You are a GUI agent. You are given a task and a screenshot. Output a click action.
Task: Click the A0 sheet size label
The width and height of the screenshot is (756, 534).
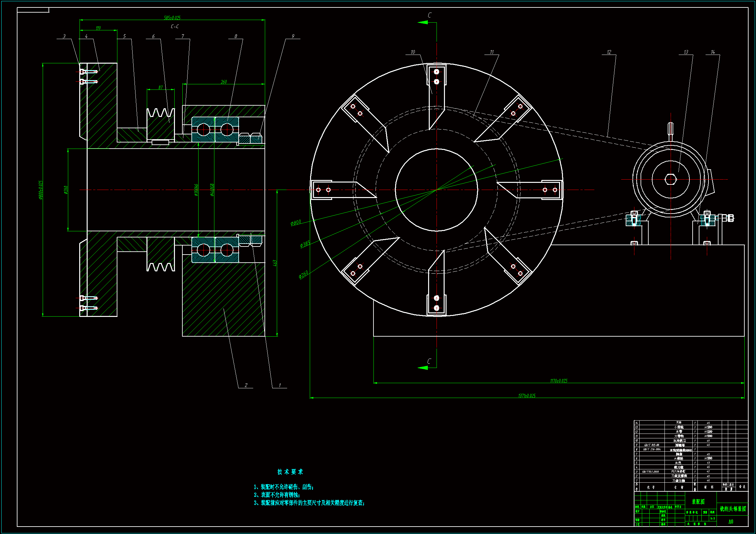point(731,522)
